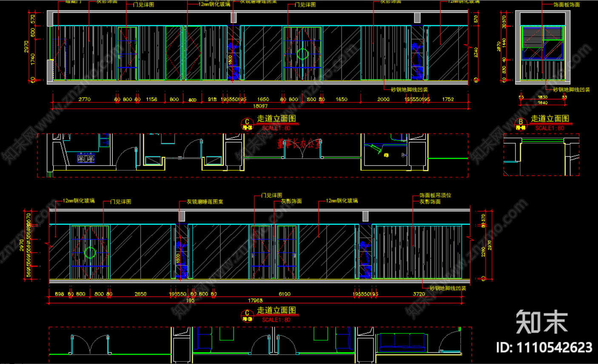Select 灰镜磨睡莲图案 label in lower elevation
This screenshot has width=598, height=364.
(x=205, y=202)
